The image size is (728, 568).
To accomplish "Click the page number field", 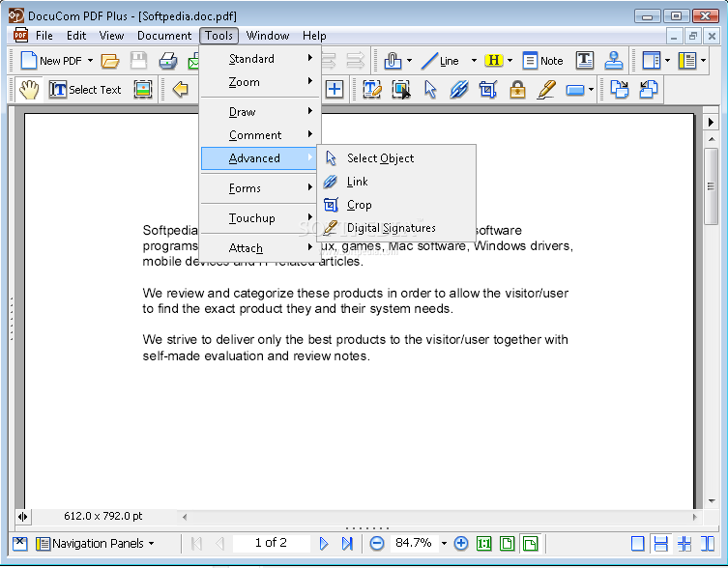I will (271, 543).
